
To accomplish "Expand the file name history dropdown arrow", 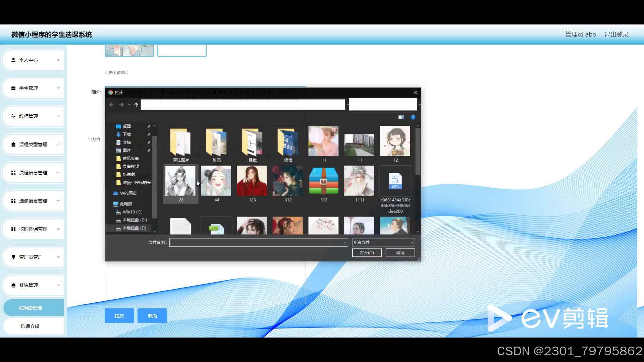I will click(x=345, y=242).
